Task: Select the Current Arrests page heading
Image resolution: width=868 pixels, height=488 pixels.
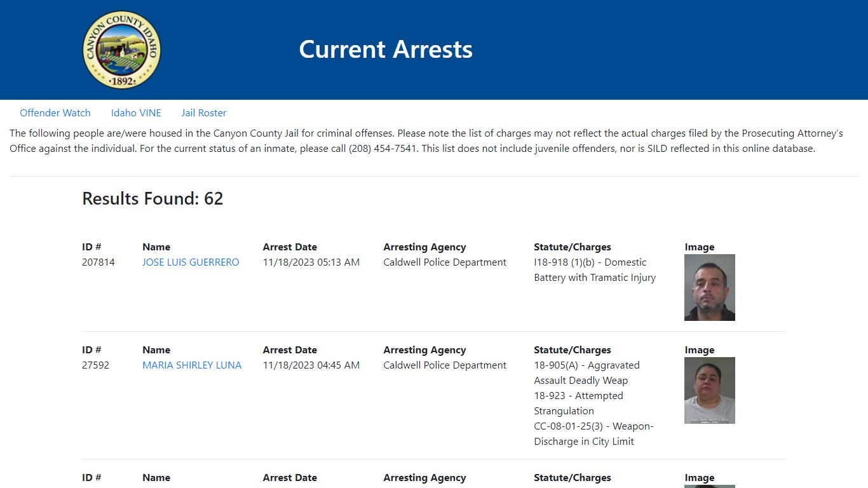Action: click(386, 50)
